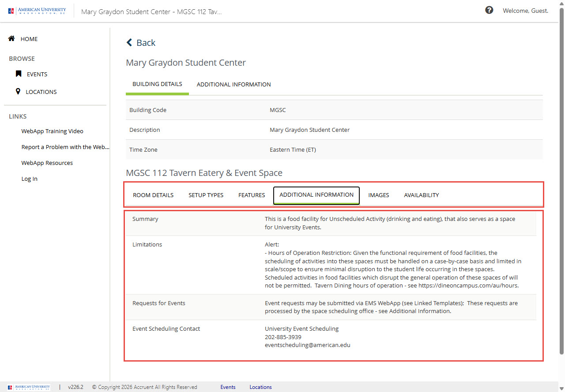
Task: Click the Back link text
Action: pyautogui.click(x=146, y=43)
